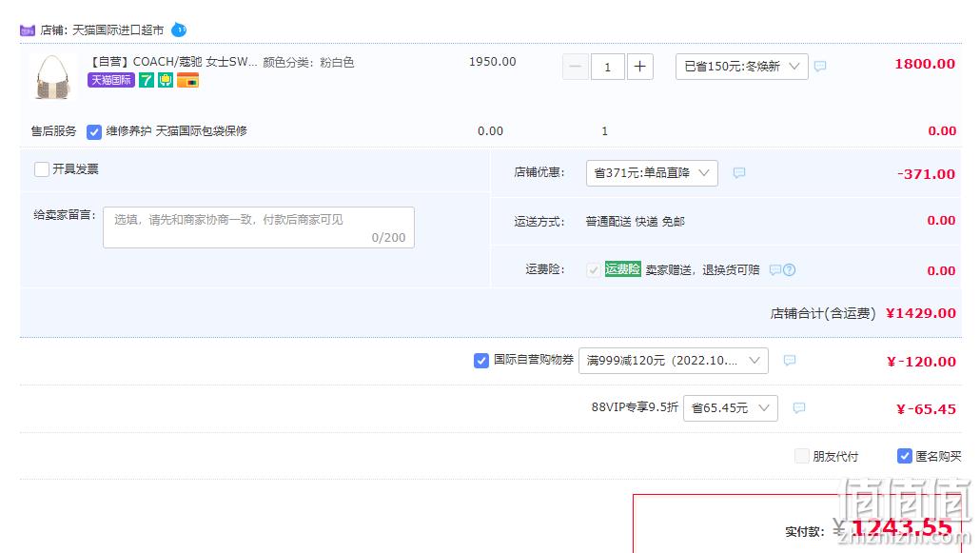Expand the 省65.45元 88VIP discount dropdown
980x553 pixels.
(731, 408)
